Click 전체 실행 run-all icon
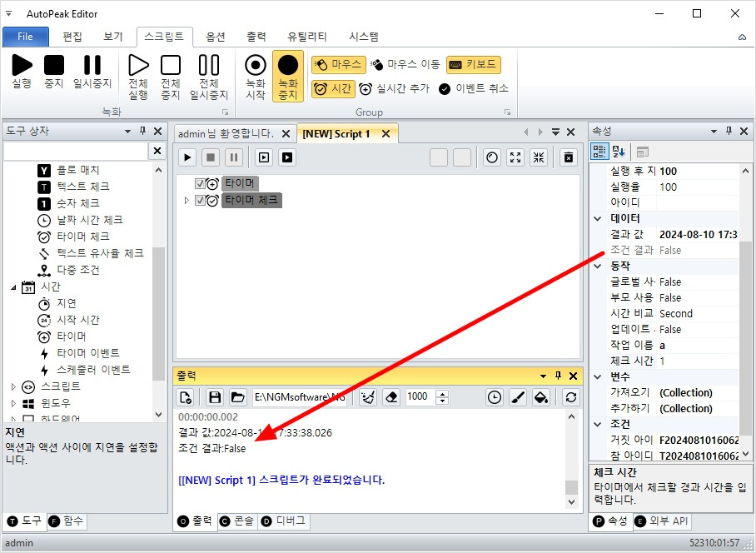Screen dimensions: 756x553 pos(138,77)
